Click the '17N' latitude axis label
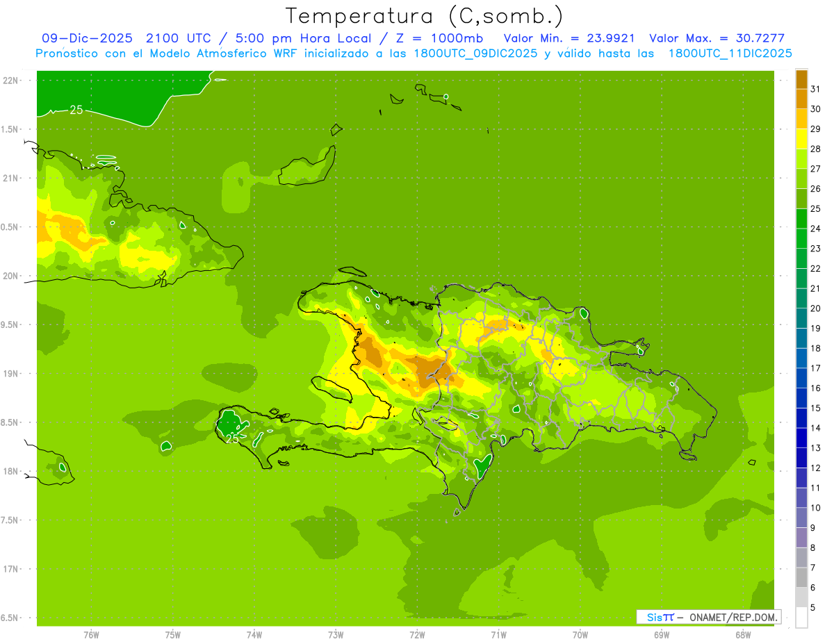Screen dimensions: 834x644 (x=10, y=569)
